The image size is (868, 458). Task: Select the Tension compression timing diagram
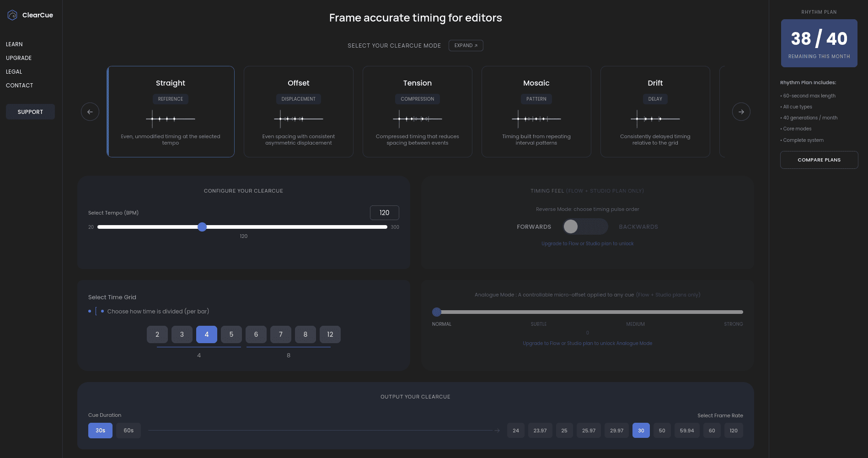coord(417,119)
